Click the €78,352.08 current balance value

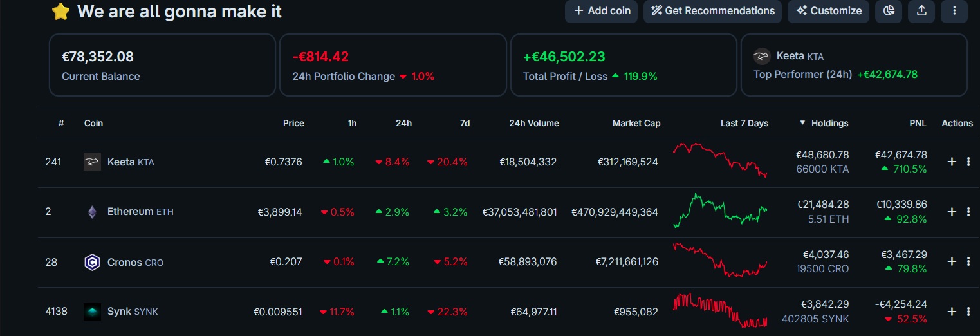tap(98, 57)
